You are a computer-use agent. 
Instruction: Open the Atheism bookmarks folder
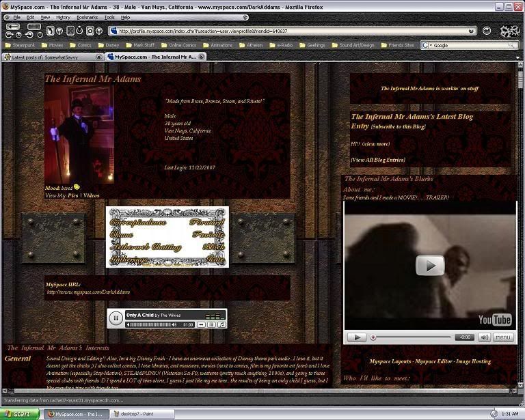click(251, 45)
